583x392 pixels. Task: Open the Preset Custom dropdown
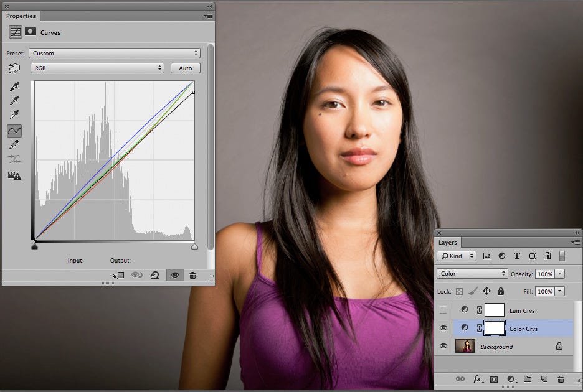point(115,53)
